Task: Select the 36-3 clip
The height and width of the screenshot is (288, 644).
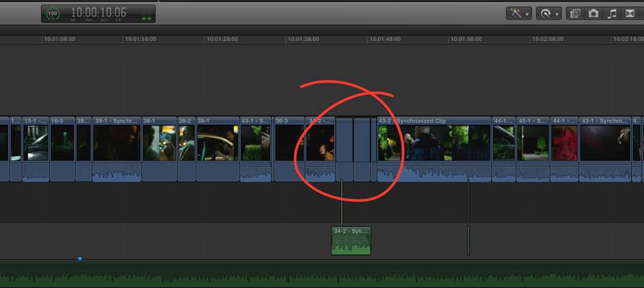Action: (x=289, y=149)
